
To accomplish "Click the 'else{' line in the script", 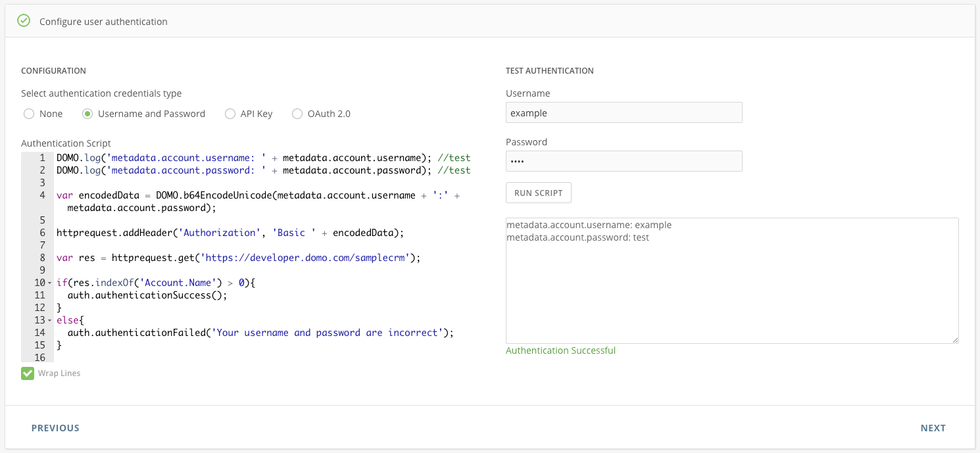I will pos(70,320).
